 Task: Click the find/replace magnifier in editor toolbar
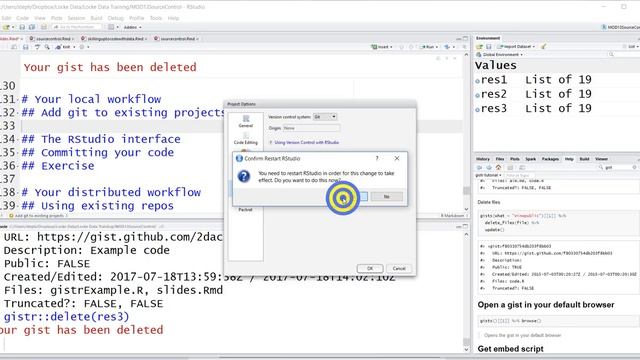(x=47, y=47)
